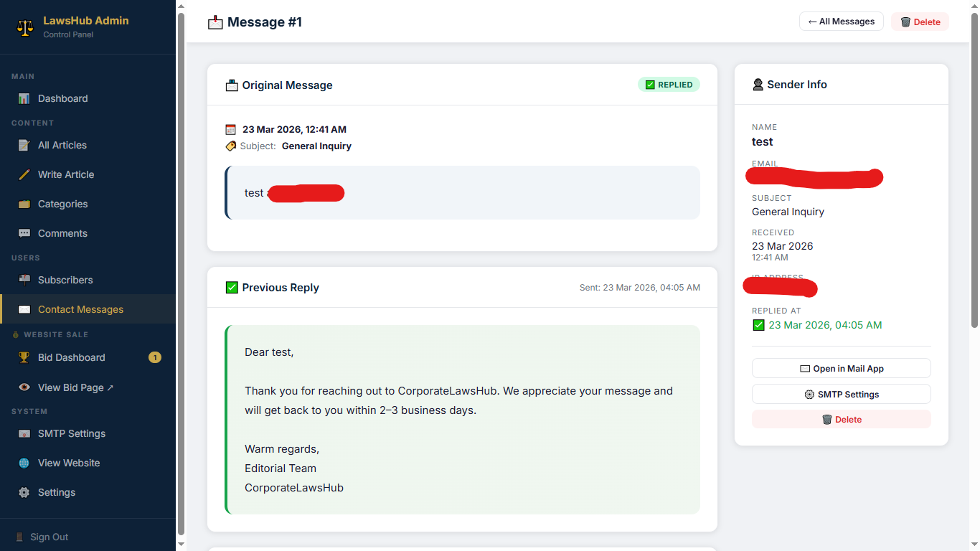Click the LawsHub scales logo icon

(x=25, y=27)
